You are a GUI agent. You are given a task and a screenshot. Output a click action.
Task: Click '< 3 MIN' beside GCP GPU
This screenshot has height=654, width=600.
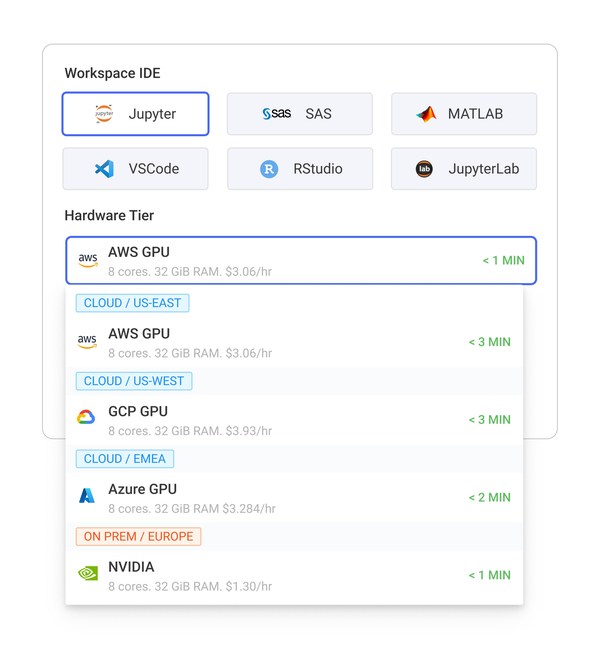coord(490,420)
